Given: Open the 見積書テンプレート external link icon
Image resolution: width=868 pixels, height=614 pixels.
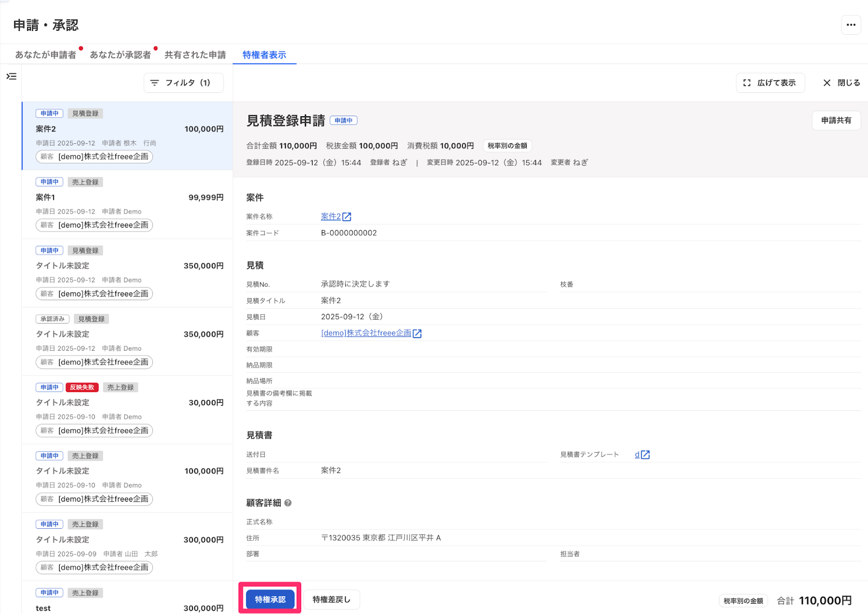Looking at the screenshot, I should (x=644, y=454).
